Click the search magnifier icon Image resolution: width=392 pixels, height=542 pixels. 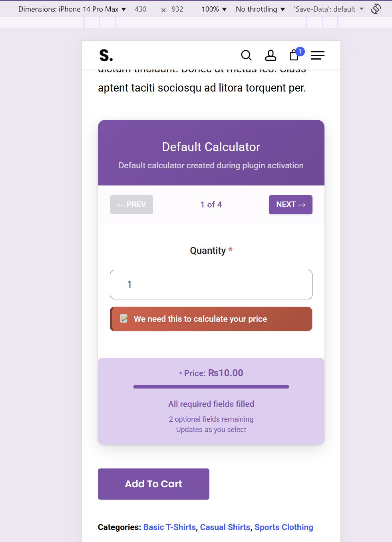246,55
